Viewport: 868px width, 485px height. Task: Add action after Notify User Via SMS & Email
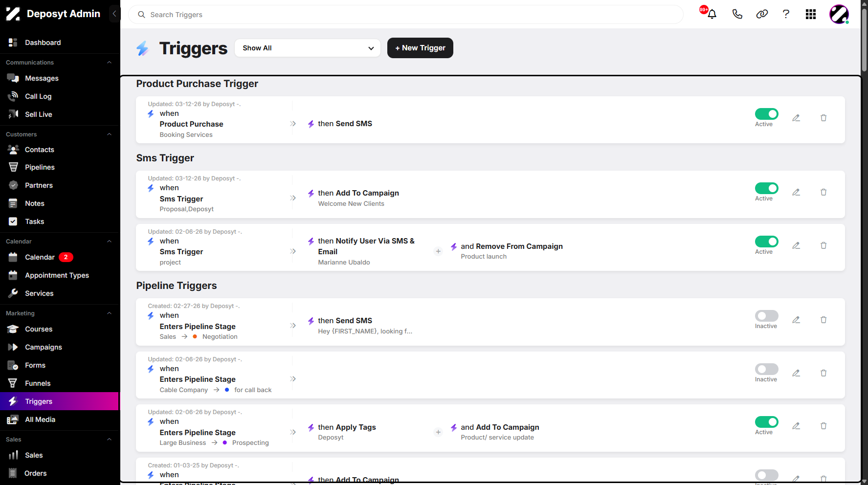tap(438, 251)
